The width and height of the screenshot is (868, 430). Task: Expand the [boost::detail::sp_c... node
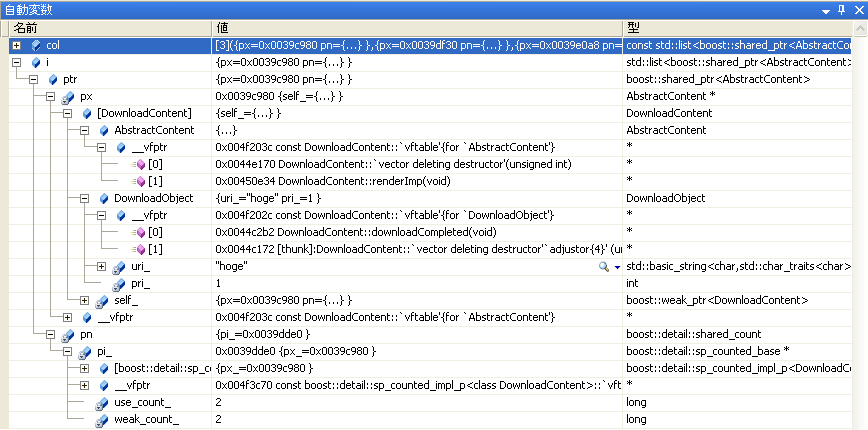pos(85,369)
